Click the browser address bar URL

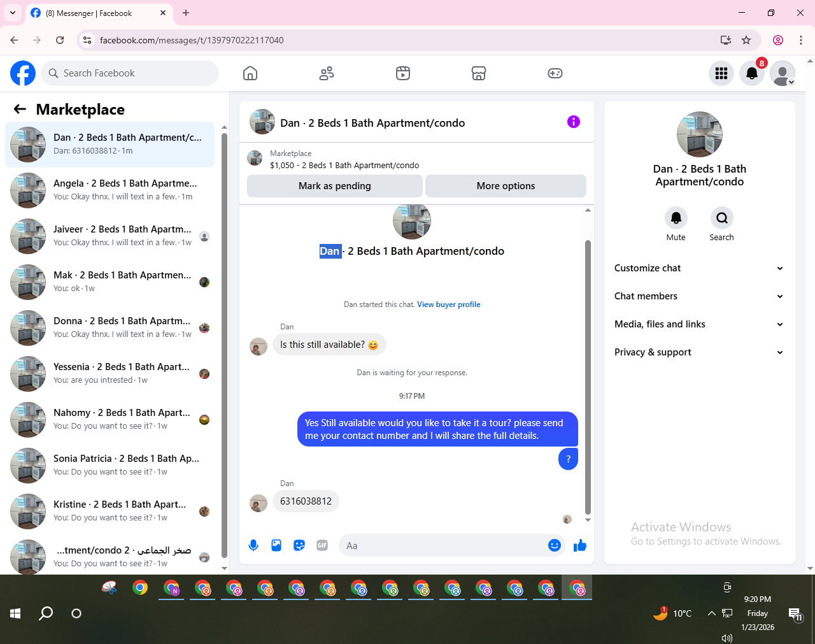(192, 40)
